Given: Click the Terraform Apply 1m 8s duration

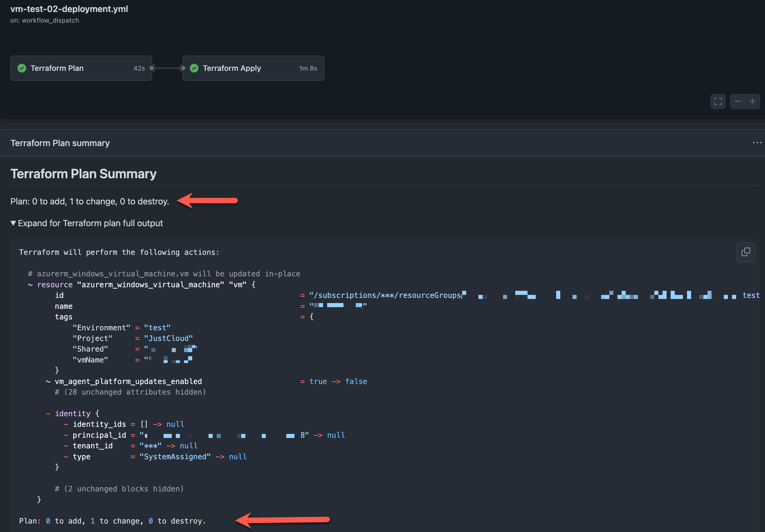Looking at the screenshot, I should [308, 68].
